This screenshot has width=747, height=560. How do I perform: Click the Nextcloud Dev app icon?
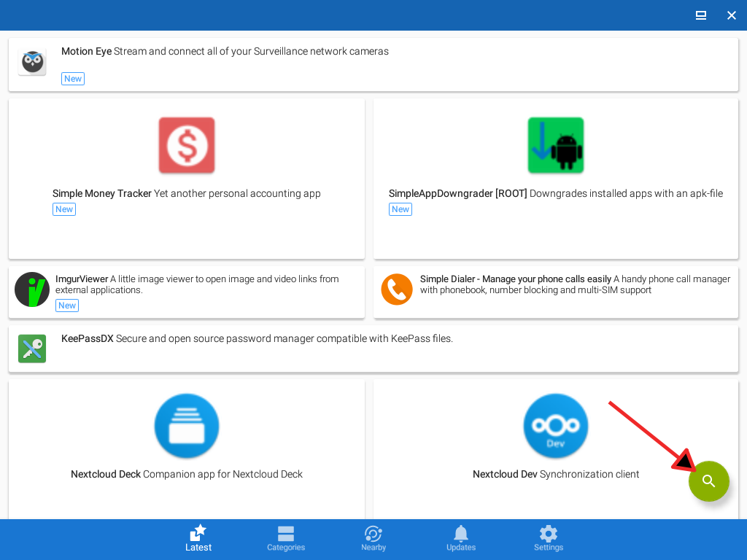pyautogui.click(x=556, y=427)
